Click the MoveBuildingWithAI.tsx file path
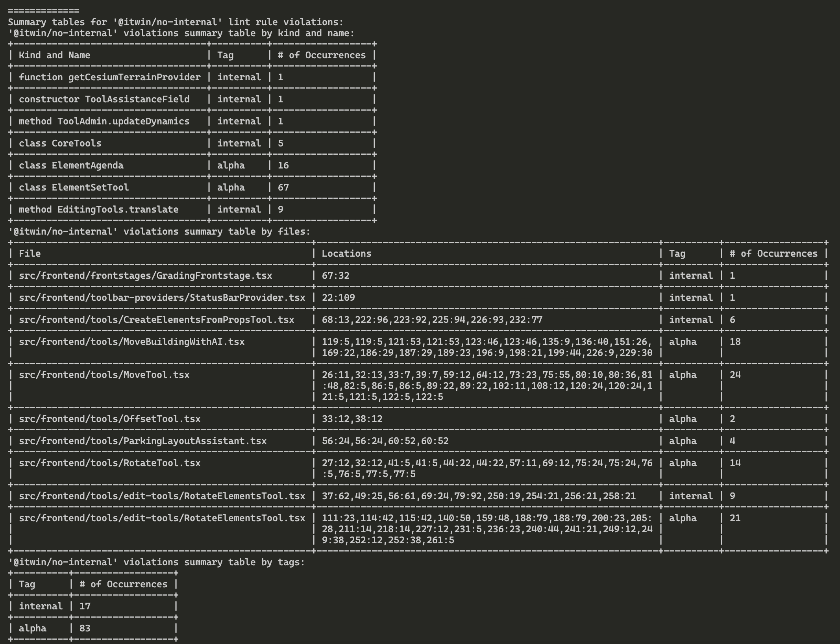Image resolution: width=840 pixels, height=644 pixels. click(x=131, y=342)
